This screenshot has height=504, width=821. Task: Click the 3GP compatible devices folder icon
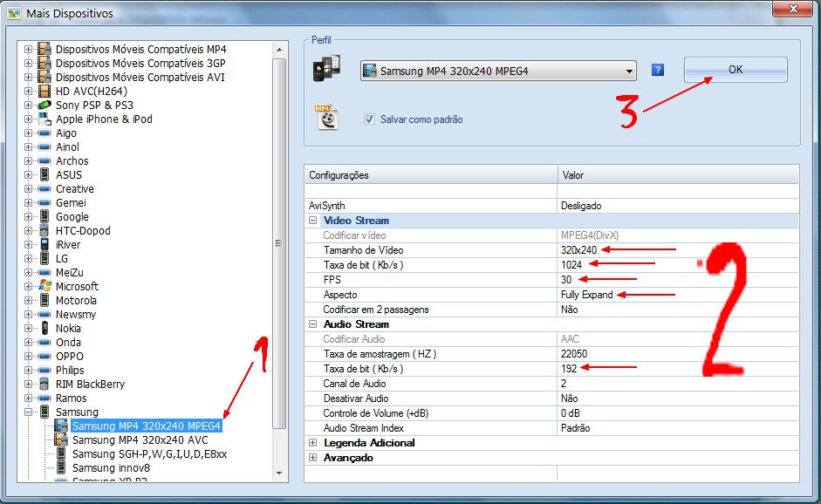point(44,64)
